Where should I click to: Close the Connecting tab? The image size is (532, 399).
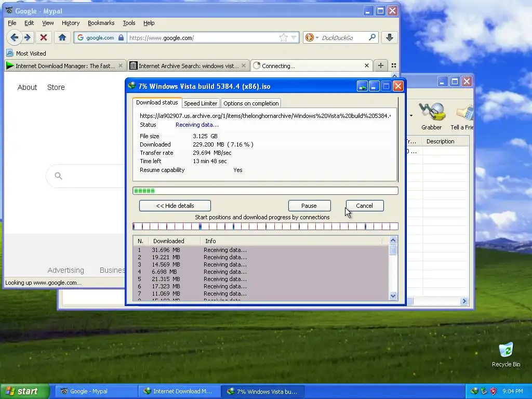[367, 65]
